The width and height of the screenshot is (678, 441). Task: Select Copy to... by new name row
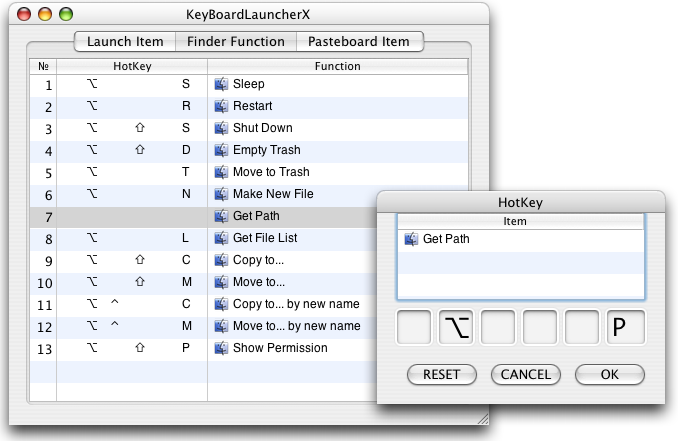(203, 304)
